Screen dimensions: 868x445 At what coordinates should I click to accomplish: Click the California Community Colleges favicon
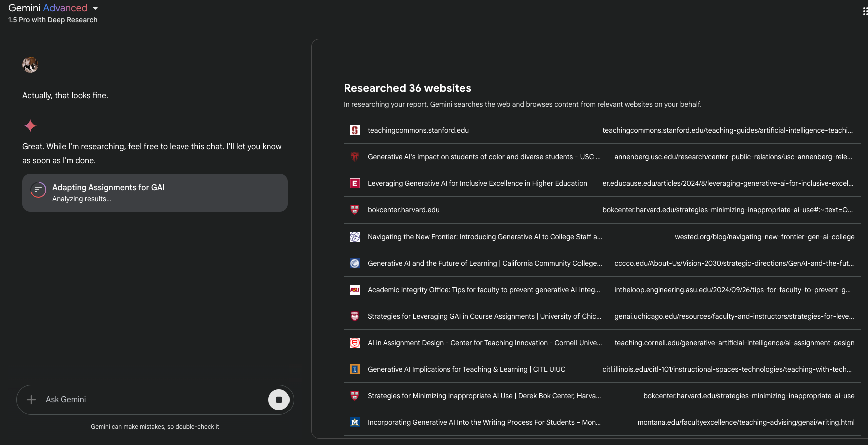355,263
